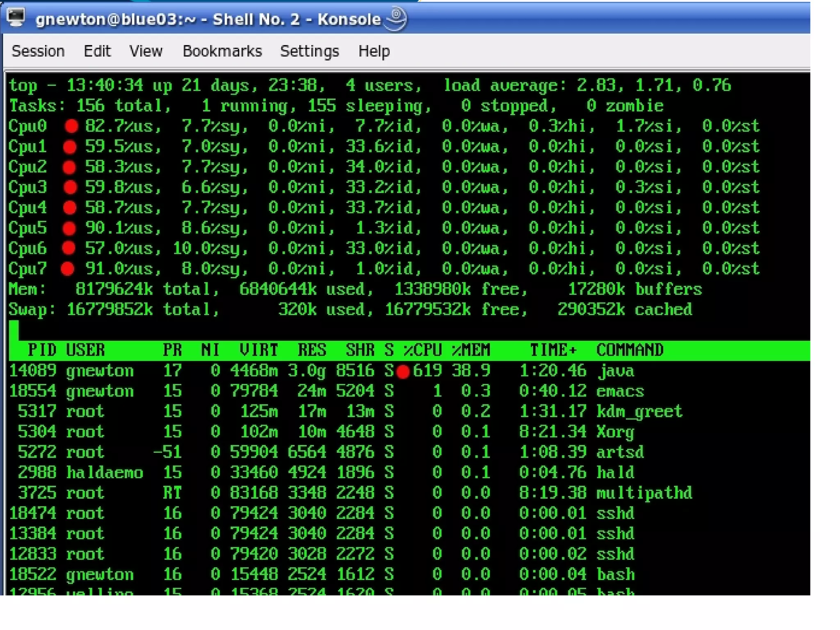Click the 'hald' command name
This screenshot has width=840, height=630.
pos(615,472)
